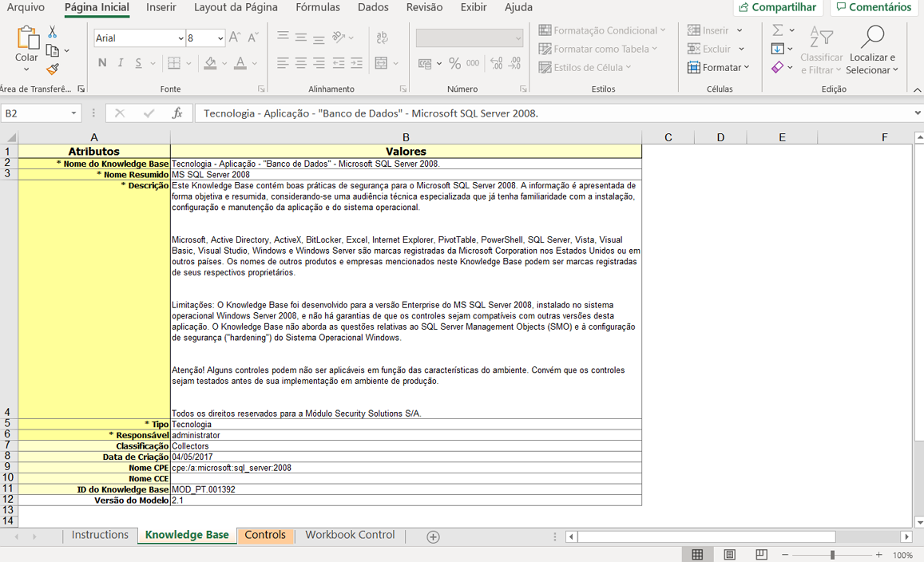Decrease indent

(x=339, y=63)
